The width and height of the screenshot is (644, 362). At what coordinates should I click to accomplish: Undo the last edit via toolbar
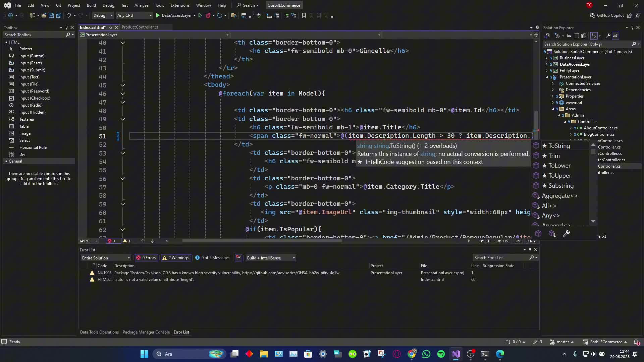(x=68, y=15)
